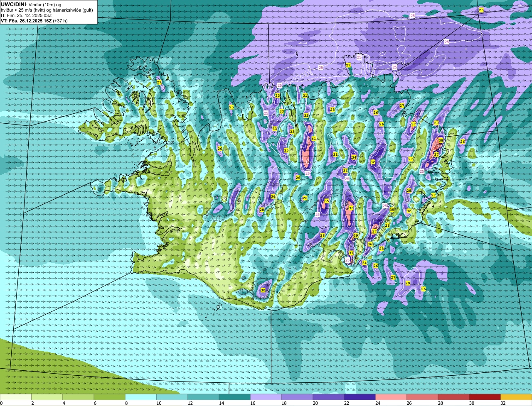Image resolution: width=532 pixels, height=406 pixels.
Task: Pick the 24–26 m/s pink legend swatch
Action: point(391,397)
